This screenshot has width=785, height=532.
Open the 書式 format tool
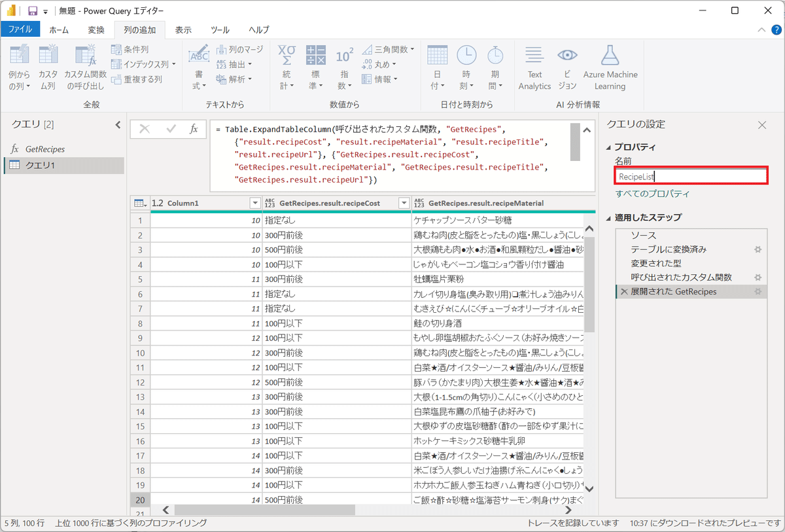(199, 68)
